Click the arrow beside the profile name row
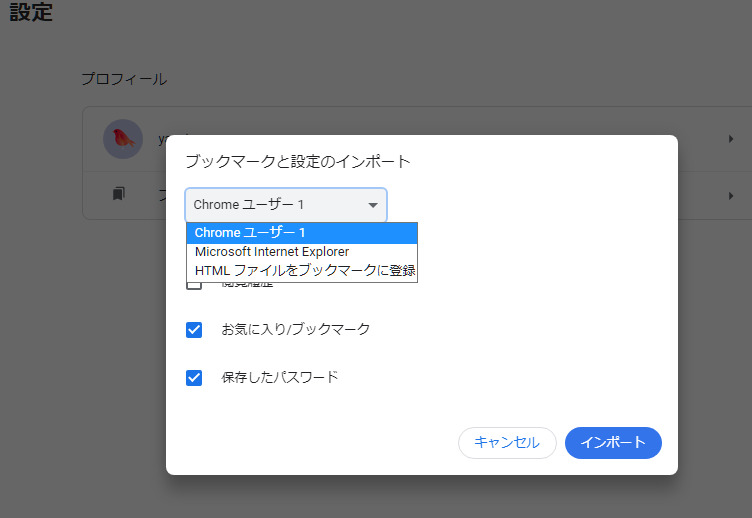752x518 pixels. click(x=731, y=139)
